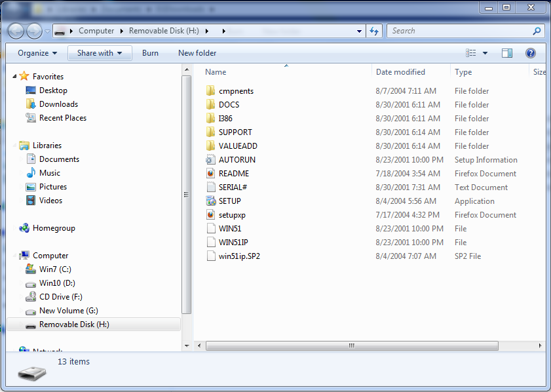Screen dimensions: 551x392
Task: Select Removable Disk (H:) in sidebar
Action: [94, 324]
